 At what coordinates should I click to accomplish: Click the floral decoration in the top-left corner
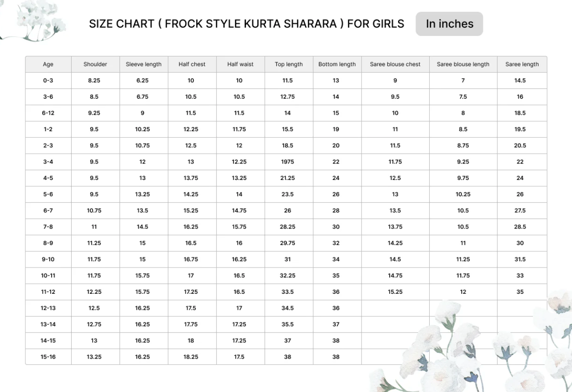coord(36,20)
